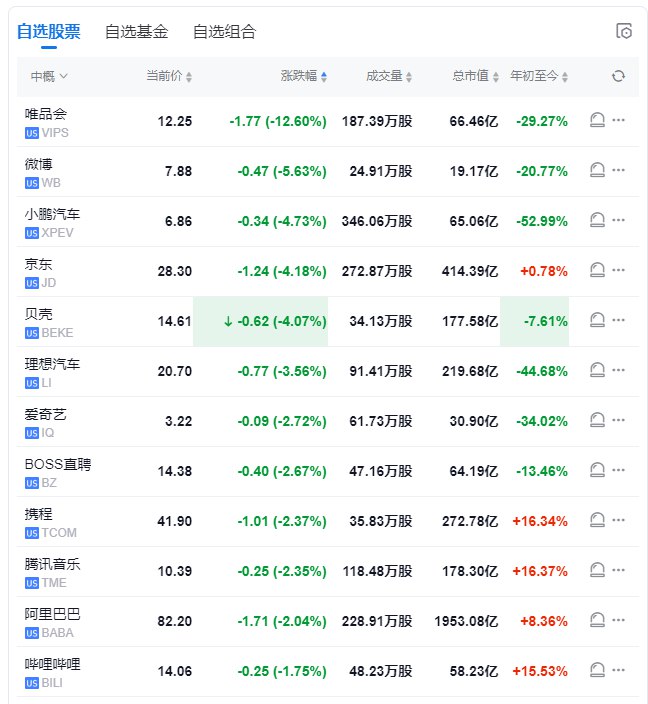Sort by 总市值 column

tap(475, 76)
